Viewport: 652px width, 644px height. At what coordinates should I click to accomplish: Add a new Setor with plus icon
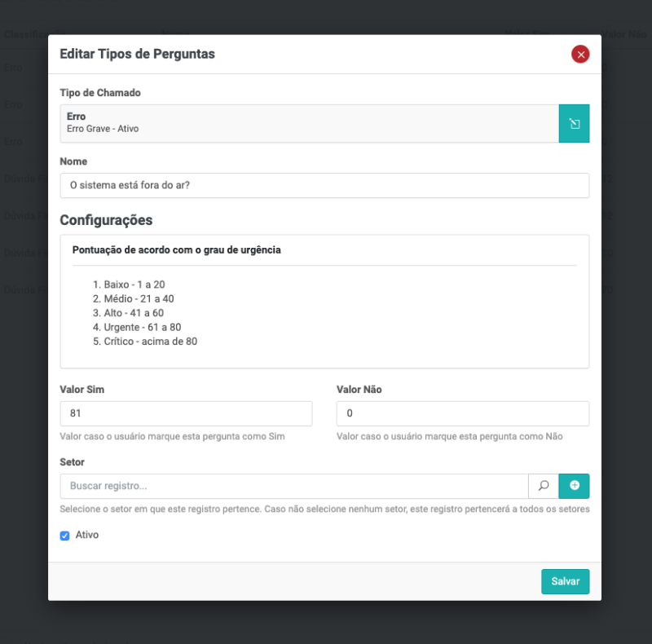[574, 486]
